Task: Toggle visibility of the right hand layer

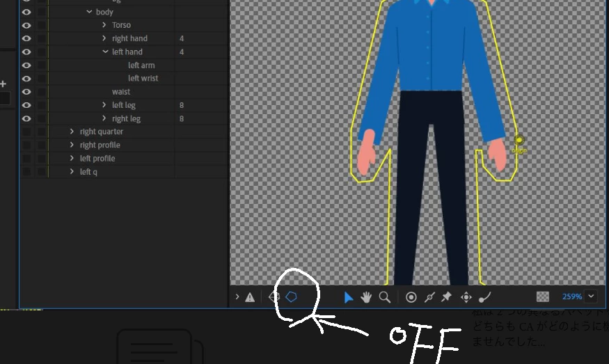Action: [x=26, y=38]
